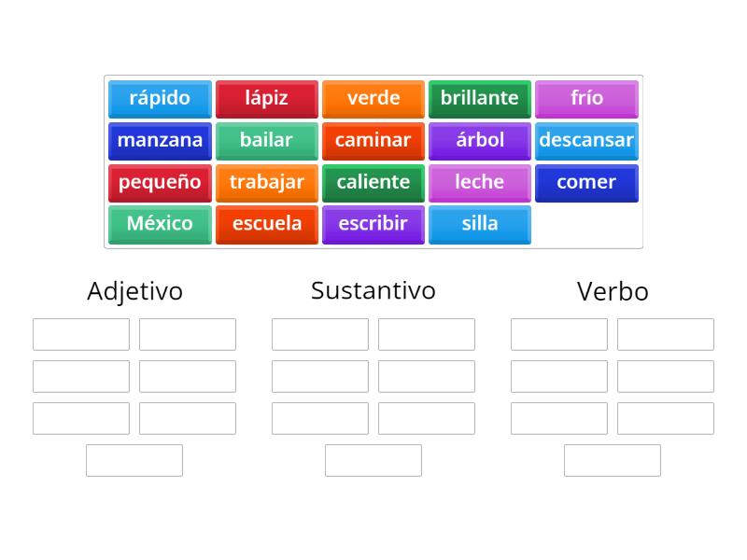The width and height of the screenshot is (747, 560).
Task: Click the purple "frío" tile
Action: tap(585, 98)
